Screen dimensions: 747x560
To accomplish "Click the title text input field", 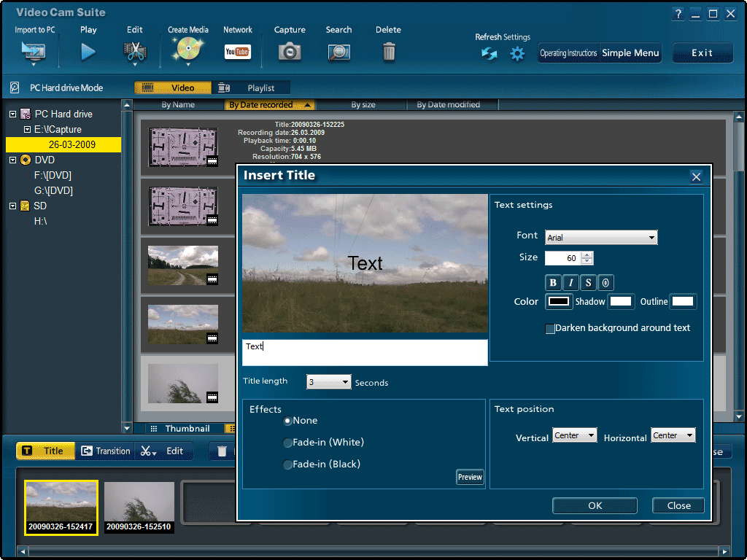I will (x=365, y=352).
